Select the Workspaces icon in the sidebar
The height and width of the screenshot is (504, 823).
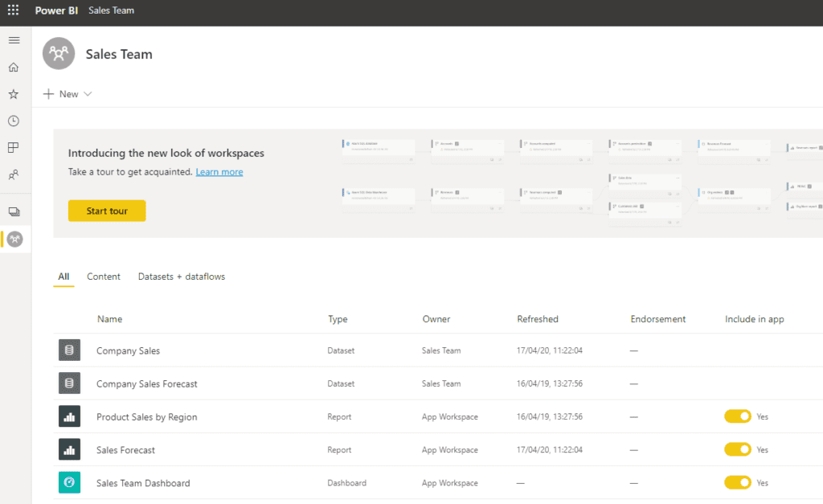pyautogui.click(x=13, y=210)
